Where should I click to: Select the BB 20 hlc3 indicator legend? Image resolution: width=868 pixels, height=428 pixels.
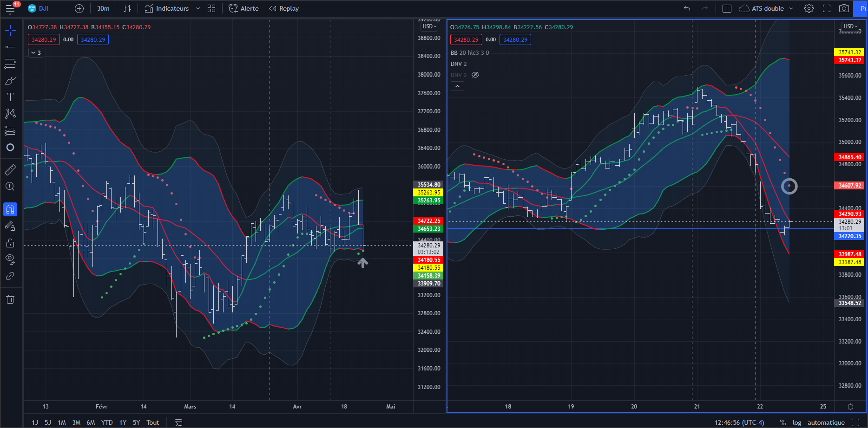click(470, 53)
